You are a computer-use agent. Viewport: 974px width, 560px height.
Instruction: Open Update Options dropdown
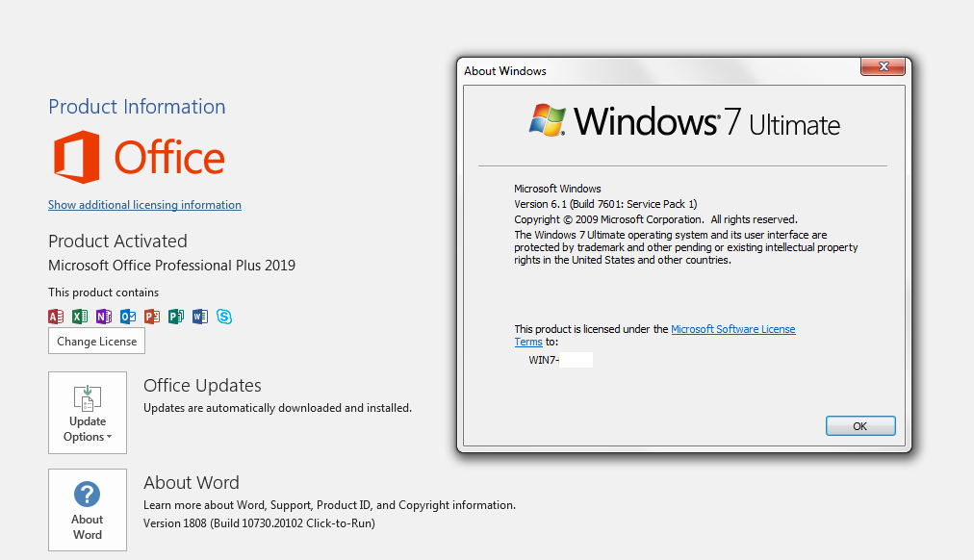[x=88, y=413]
